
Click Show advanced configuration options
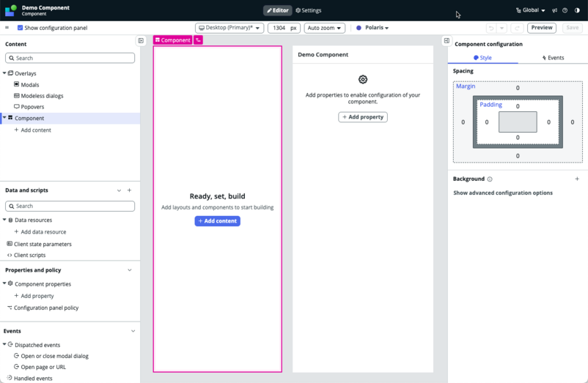point(503,193)
